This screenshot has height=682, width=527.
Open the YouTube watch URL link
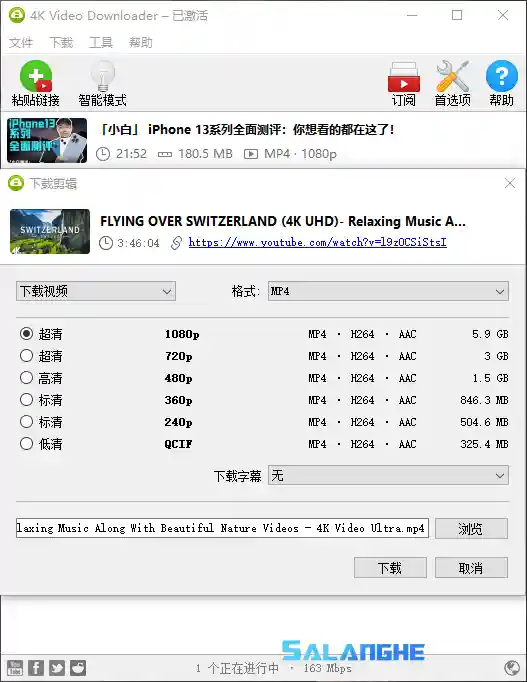tap(317, 242)
